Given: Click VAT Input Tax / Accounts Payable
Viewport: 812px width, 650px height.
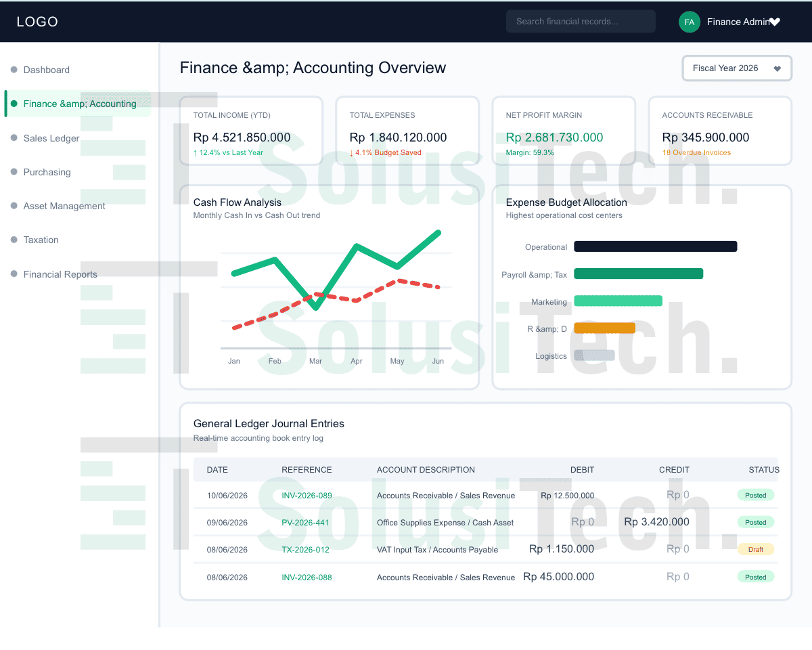Looking at the screenshot, I should [x=437, y=550].
